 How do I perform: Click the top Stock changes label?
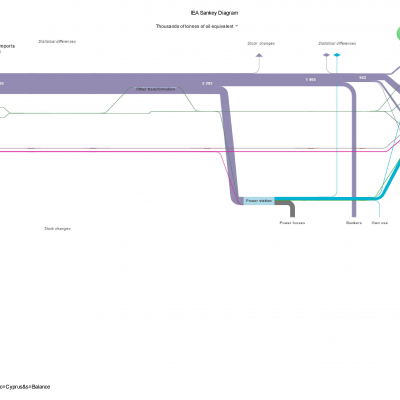(261, 43)
